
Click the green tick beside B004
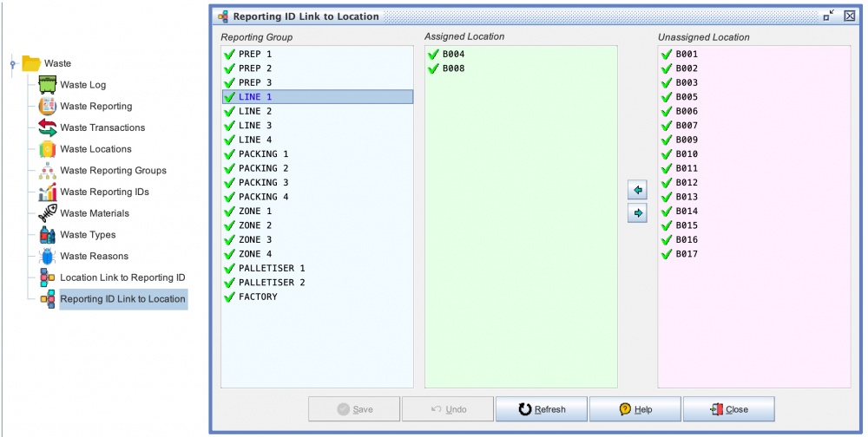(x=433, y=54)
